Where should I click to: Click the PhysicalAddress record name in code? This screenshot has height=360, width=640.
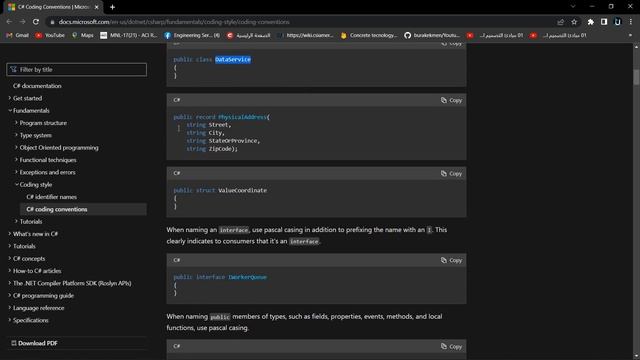click(242, 117)
